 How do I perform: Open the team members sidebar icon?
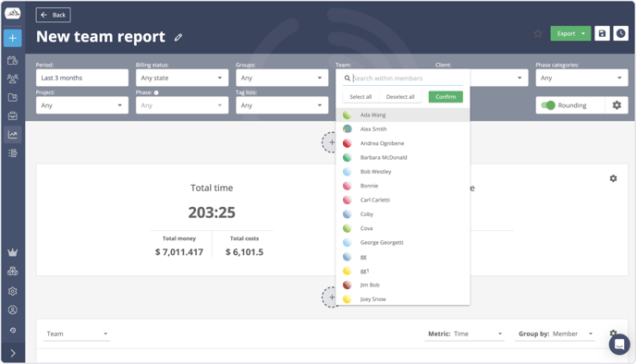click(x=13, y=79)
